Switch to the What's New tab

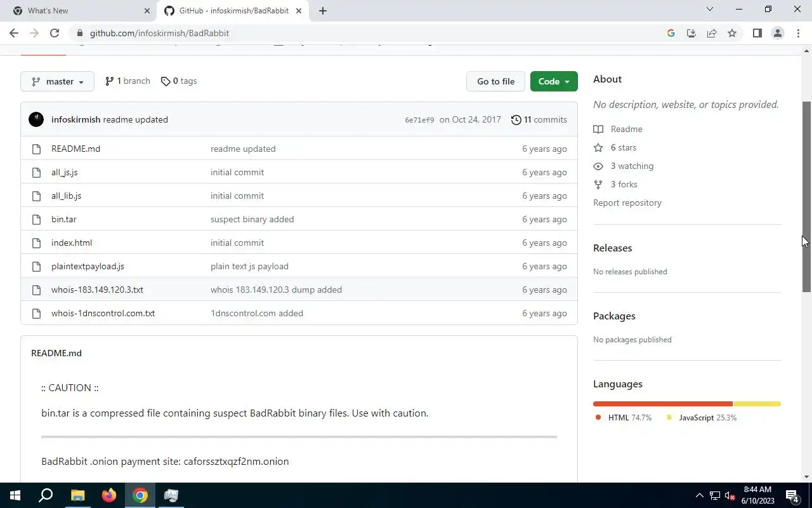81,11
